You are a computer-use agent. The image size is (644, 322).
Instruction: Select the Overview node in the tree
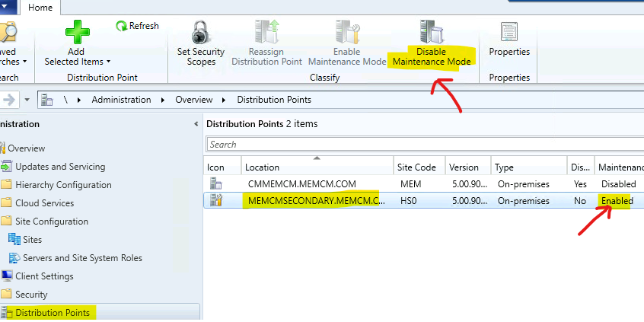pyautogui.click(x=27, y=148)
